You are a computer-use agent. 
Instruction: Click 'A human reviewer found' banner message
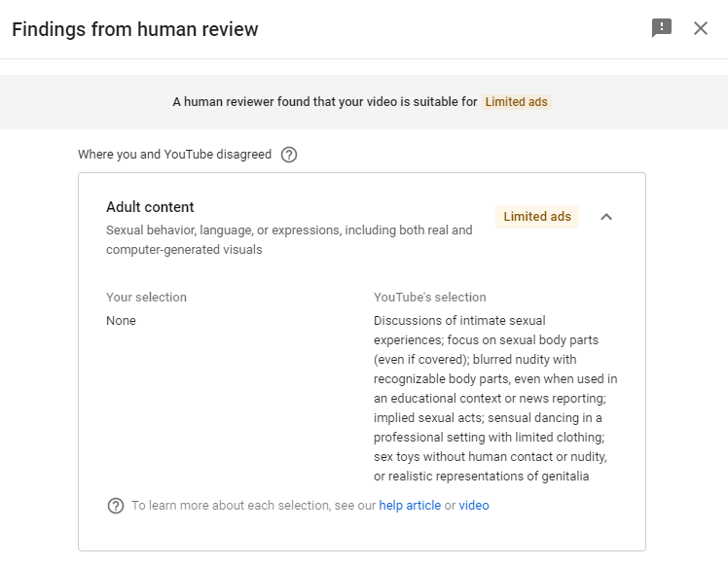pyautogui.click(x=324, y=102)
